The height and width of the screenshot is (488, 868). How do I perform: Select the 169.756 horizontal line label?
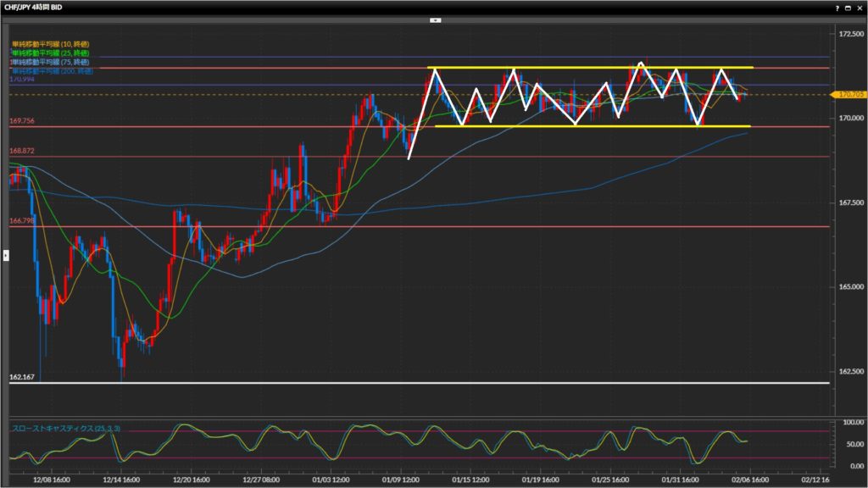22,121
